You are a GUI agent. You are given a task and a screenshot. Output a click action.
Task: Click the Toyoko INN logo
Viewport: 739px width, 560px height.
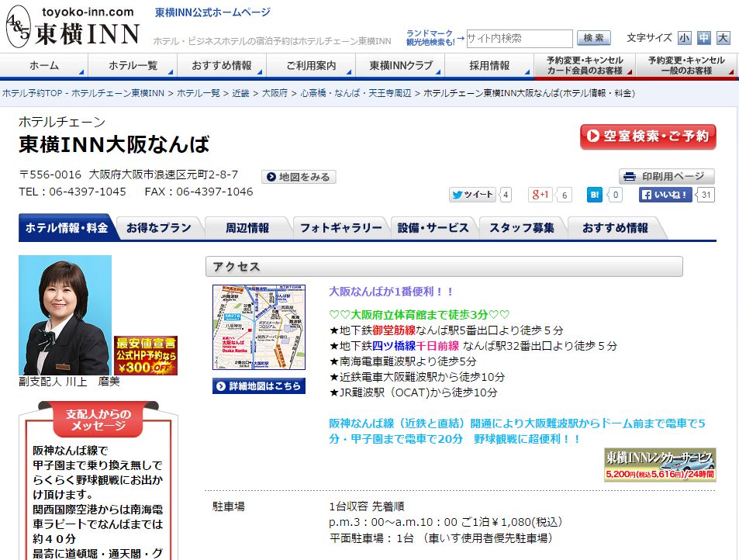pos(73,27)
